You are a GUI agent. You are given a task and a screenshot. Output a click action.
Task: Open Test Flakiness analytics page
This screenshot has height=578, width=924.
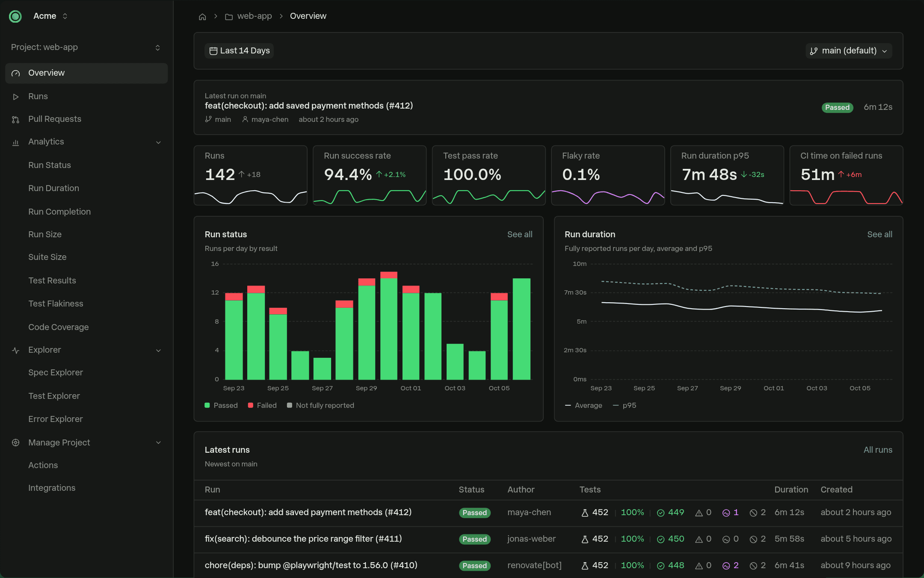[x=56, y=304]
